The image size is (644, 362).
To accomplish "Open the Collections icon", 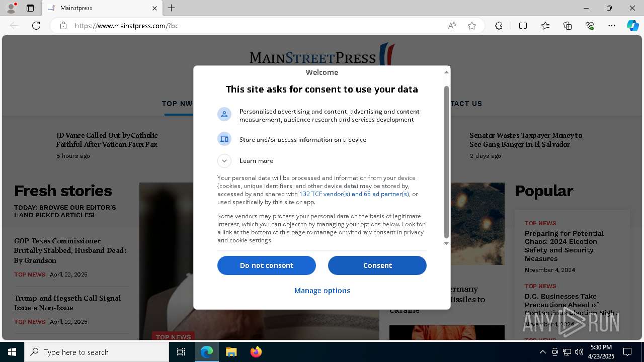I will click(x=568, y=26).
